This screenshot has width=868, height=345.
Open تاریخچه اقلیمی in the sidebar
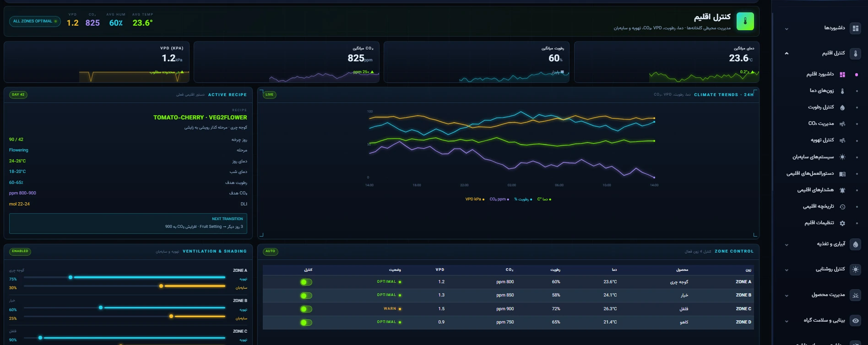(819, 206)
